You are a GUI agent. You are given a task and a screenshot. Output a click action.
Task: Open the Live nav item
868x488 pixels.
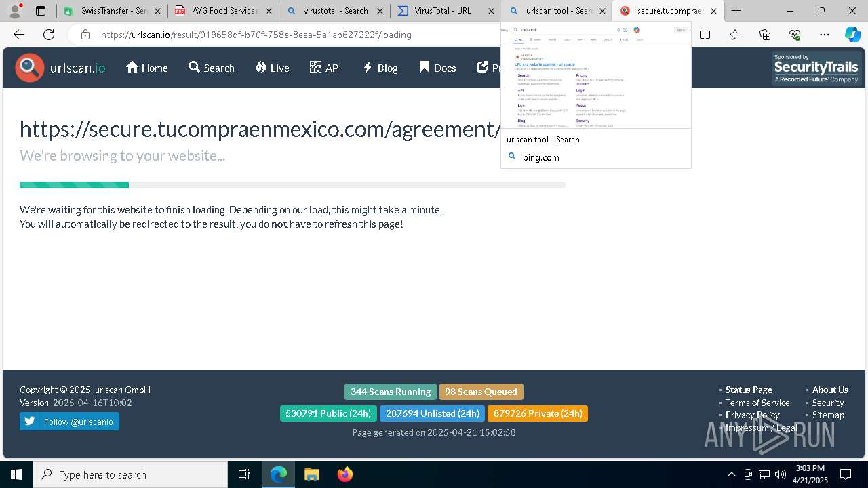pyautogui.click(x=273, y=68)
